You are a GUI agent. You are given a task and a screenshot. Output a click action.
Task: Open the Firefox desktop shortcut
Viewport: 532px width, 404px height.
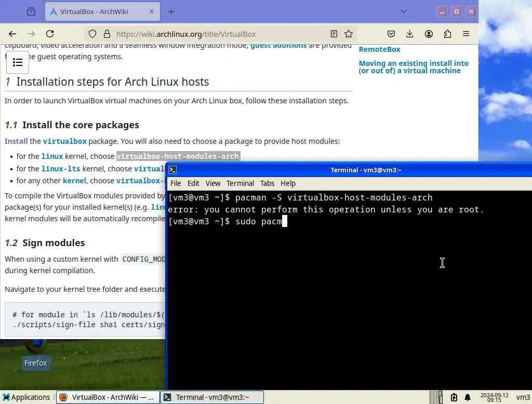tap(36, 355)
